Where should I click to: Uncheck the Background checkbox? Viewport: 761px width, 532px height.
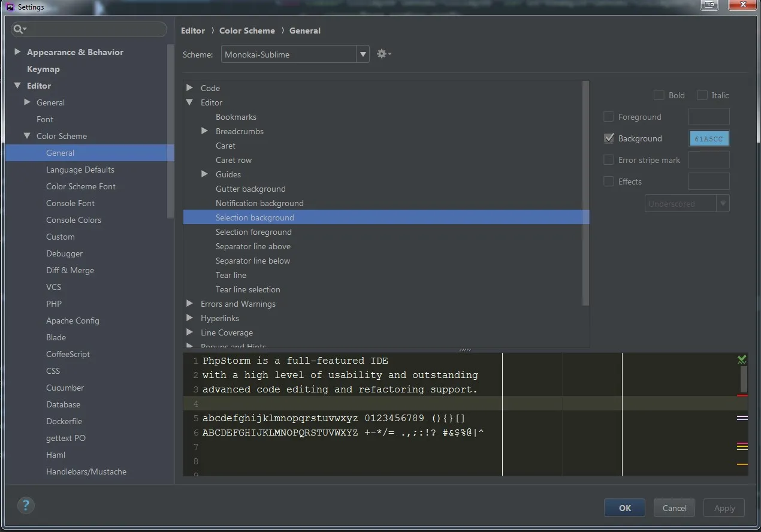pos(609,138)
